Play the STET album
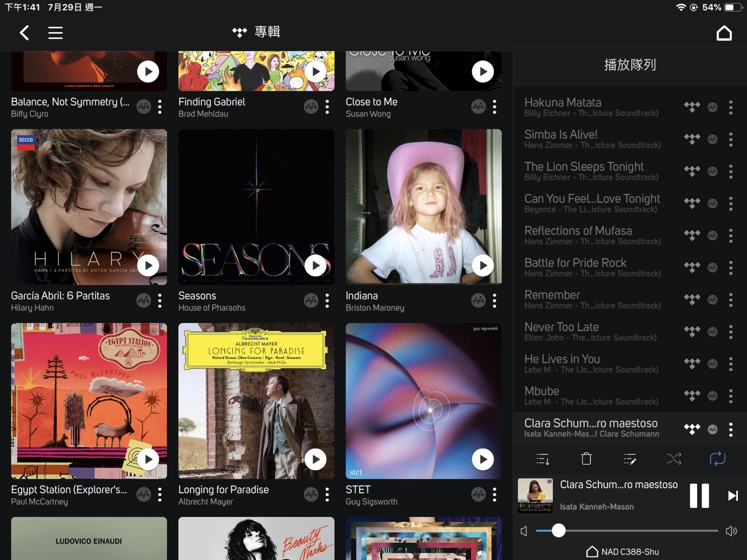 (483, 460)
